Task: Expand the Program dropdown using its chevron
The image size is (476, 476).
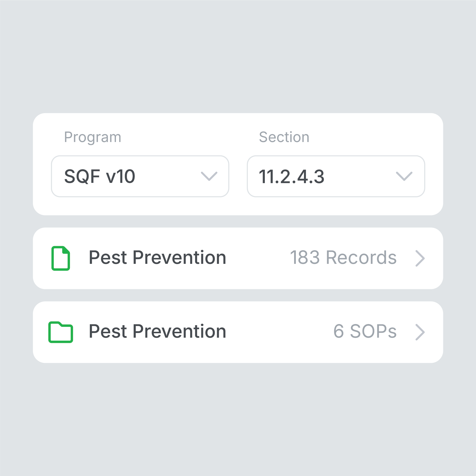Action: coord(209,176)
